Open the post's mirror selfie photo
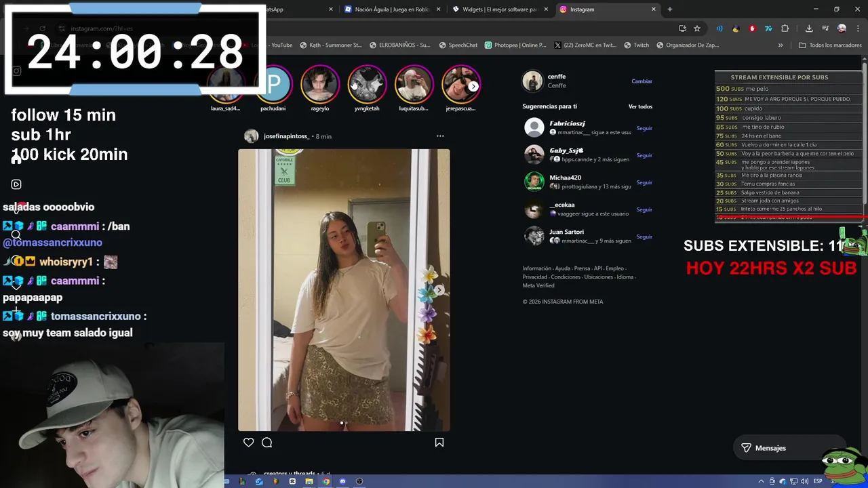This screenshot has height=488, width=868. [x=344, y=290]
